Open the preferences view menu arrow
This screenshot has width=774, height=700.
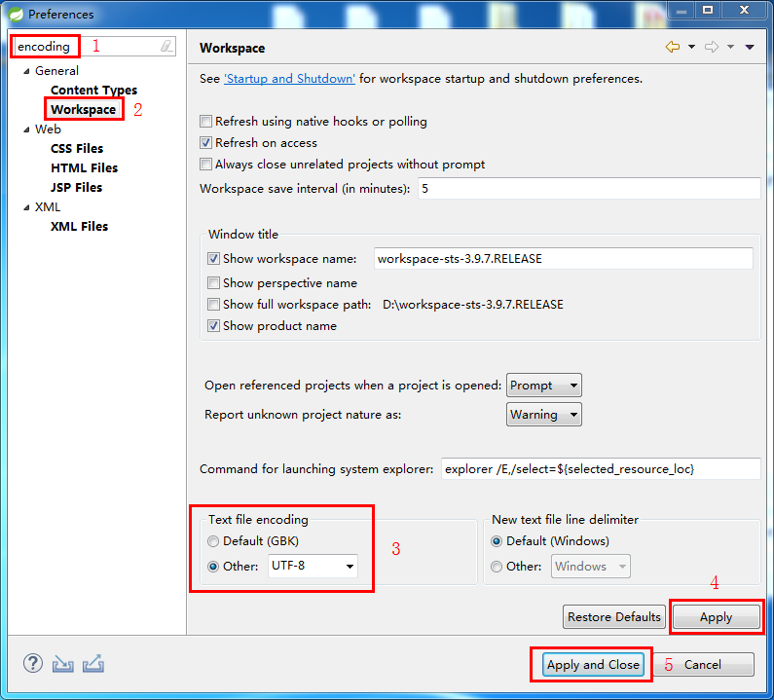click(x=750, y=48)
